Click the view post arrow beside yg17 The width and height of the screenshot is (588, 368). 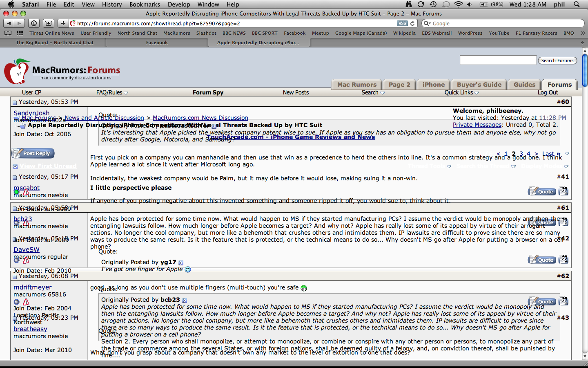[181, 263]
